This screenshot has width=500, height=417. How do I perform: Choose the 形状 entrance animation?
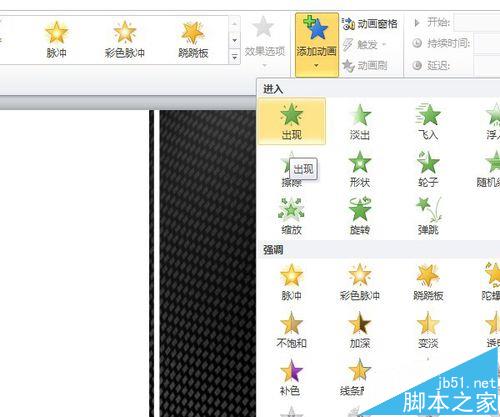pos(360,168)
